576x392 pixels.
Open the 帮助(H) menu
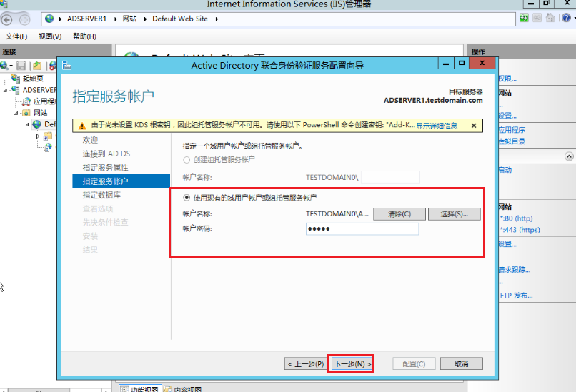point(84,36)
